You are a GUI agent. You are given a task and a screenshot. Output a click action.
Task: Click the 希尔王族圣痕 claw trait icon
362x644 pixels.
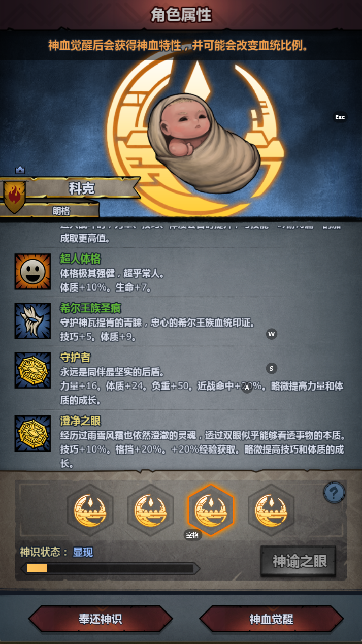tap(32, 321)
